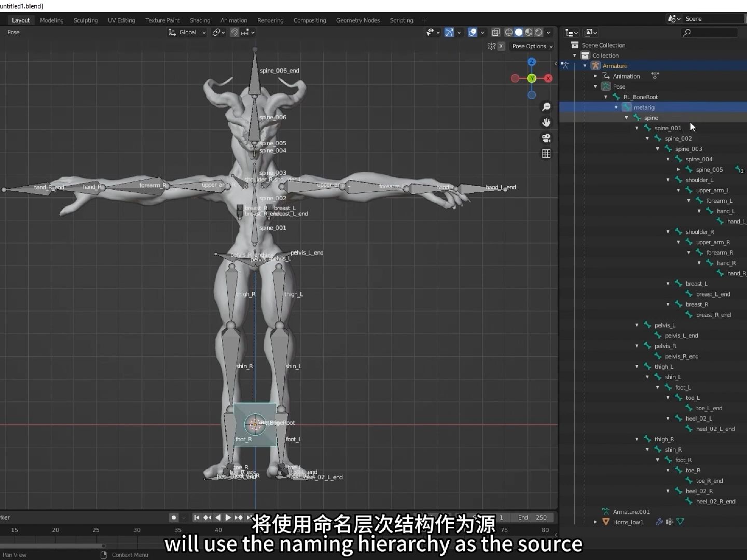Click the modifier wrench icon beside Horns_low1
The width and height of the screenshot is (747, 560).
coord(659,522)
